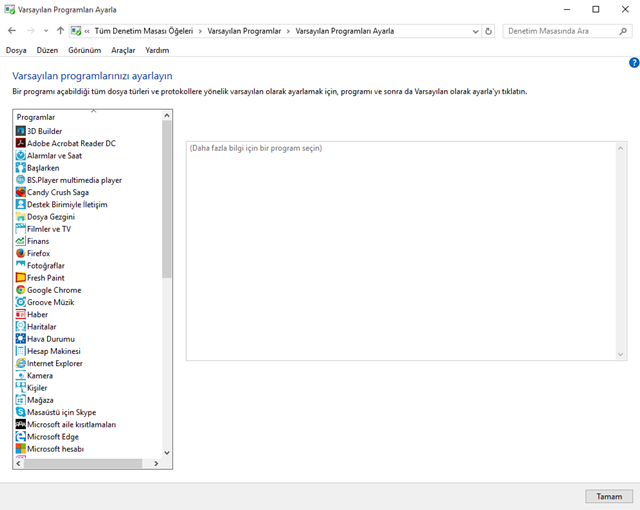Select the Mağaza store icon
The image size is (640, 510).
(20, 400)
